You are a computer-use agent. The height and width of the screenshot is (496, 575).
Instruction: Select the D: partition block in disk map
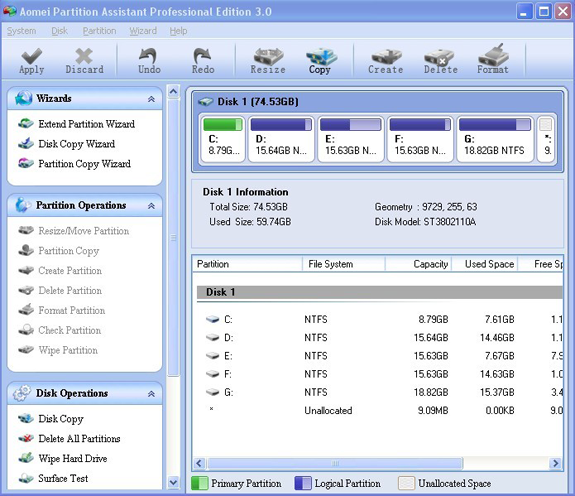coord(281,139)
